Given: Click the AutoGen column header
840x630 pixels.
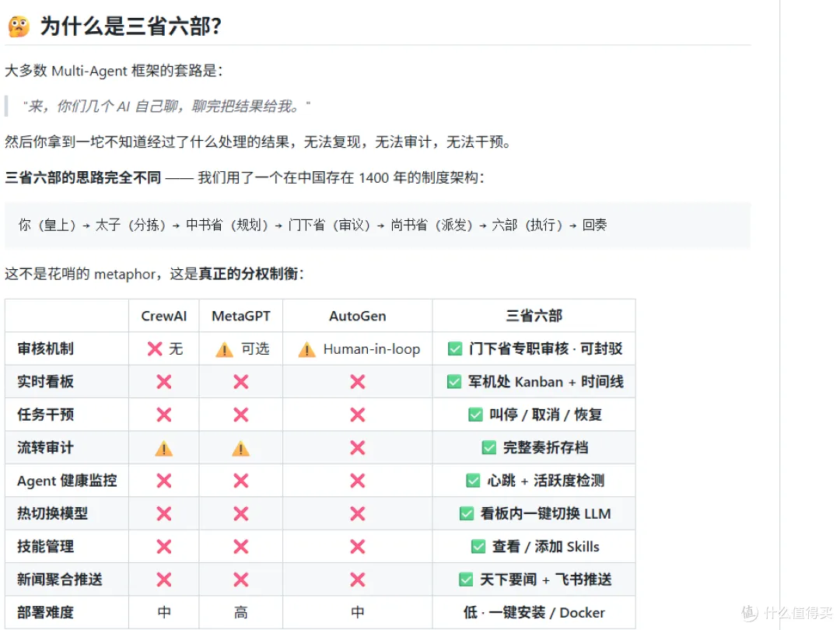Looking at the screenshot, I should click(357, 316).
